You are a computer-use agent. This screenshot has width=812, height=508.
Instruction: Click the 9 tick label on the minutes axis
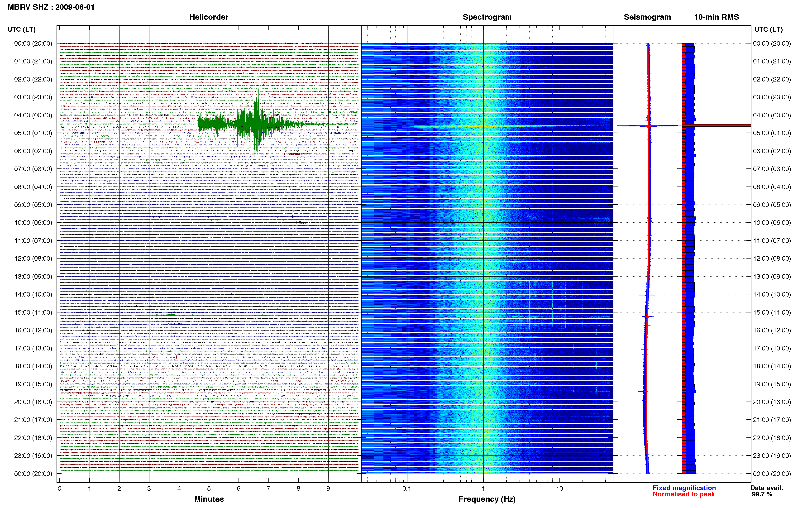click(328, 489)
